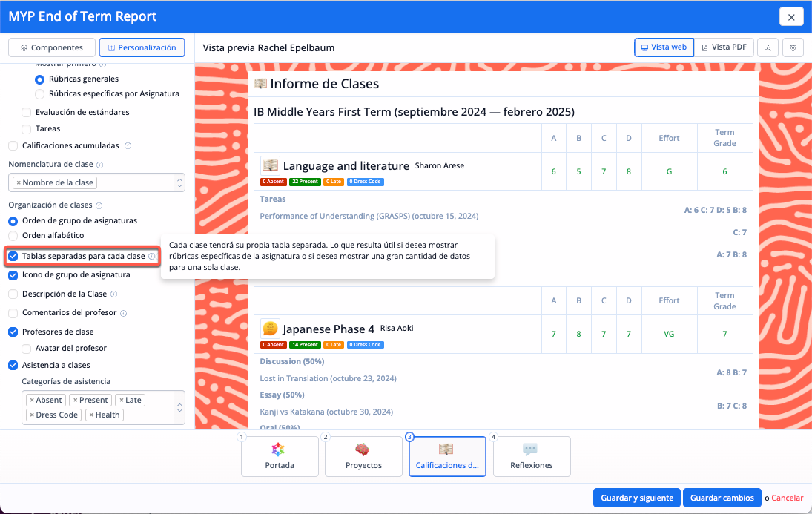Remove the Absent attendance category tag

[x=32, y=401]
